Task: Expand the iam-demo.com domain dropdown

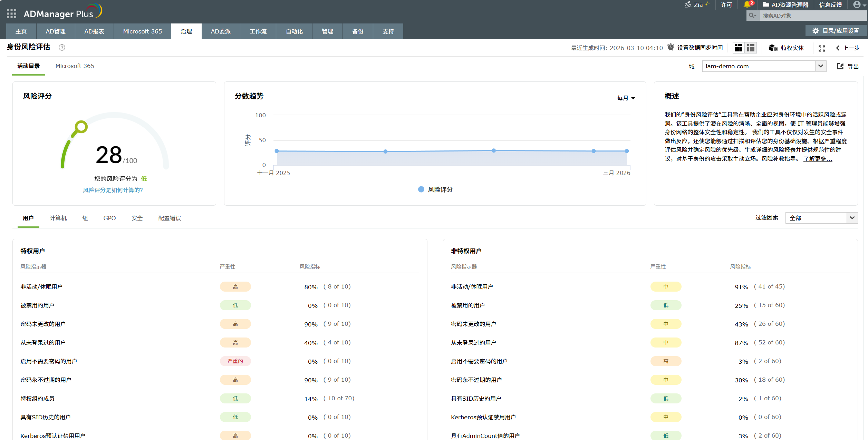Action: point(820,66)
